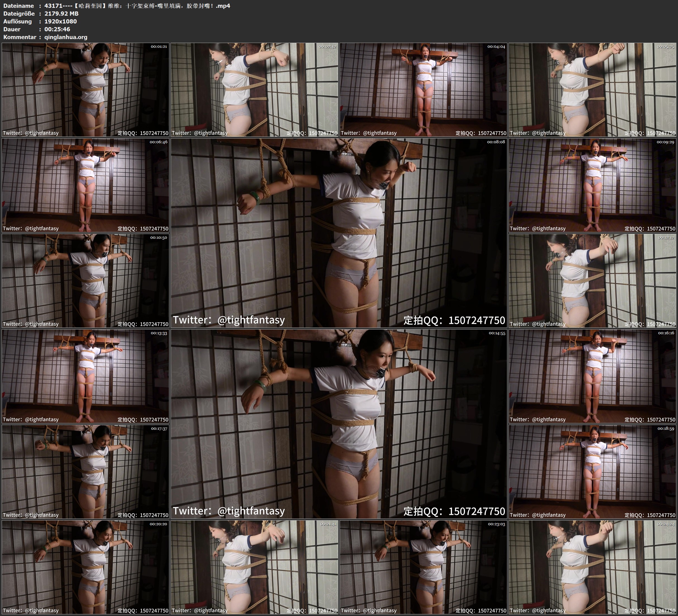Click the thumbnail timestamped 00:20:20
Image resolution: width=678 pixels, height=616 pixels.
(x=85, y=567)
